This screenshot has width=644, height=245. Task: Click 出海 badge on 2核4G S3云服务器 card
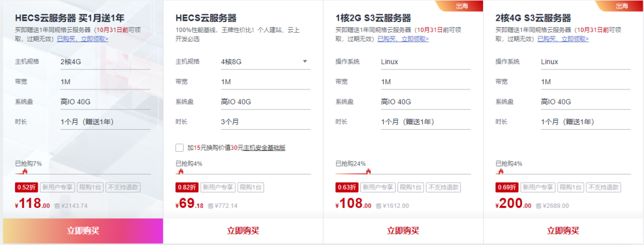(619, 5)
